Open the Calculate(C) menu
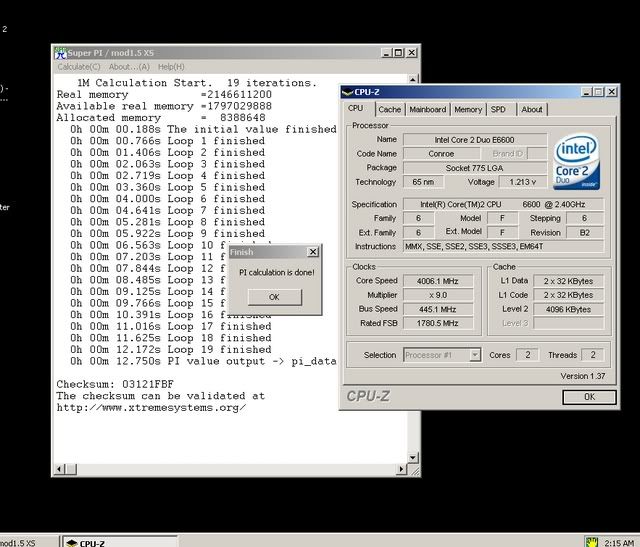 pos(79,66)
